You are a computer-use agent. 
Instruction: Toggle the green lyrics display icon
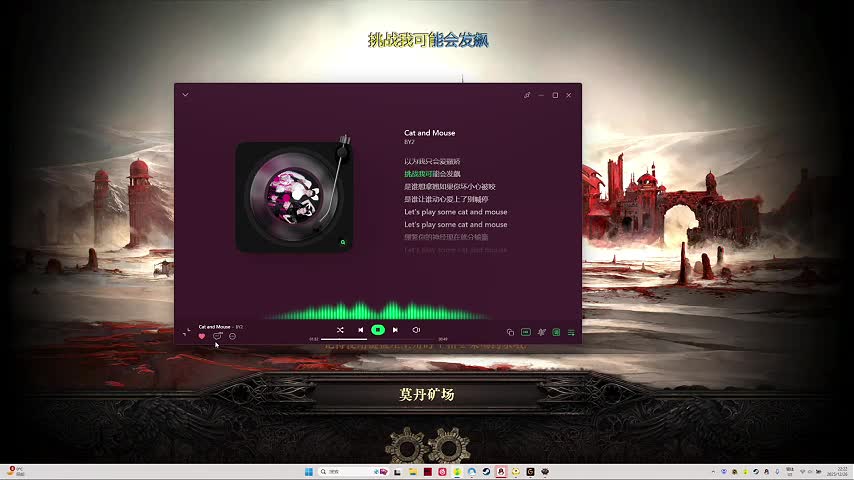point(556,332)
